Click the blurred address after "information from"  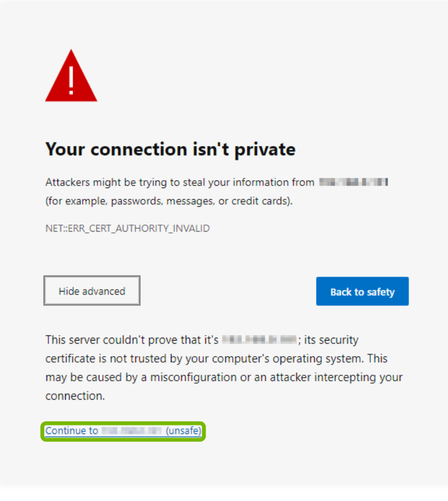click(x=353, y=182)
